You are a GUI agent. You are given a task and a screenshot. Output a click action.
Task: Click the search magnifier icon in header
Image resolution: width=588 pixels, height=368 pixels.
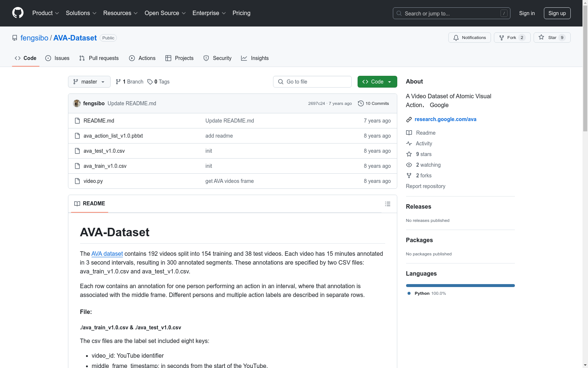pyautogui.click(x=399, y=13)
